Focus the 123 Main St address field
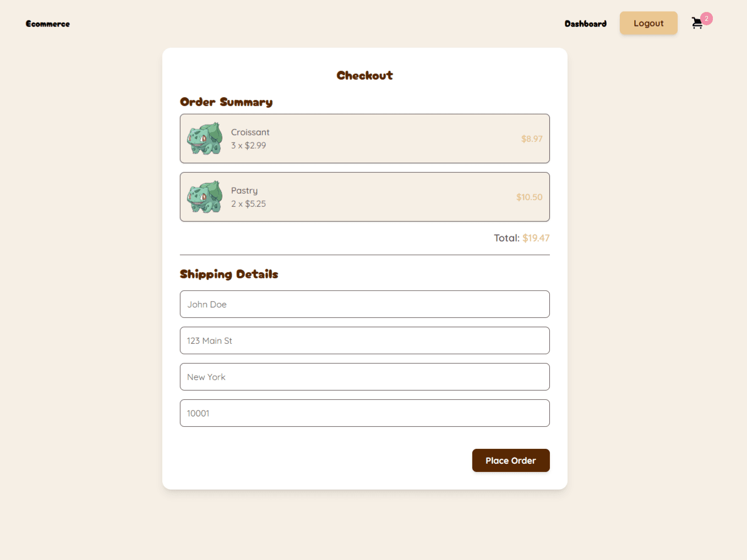Screen dimensions: 747x560 click(x=365, y=341)
